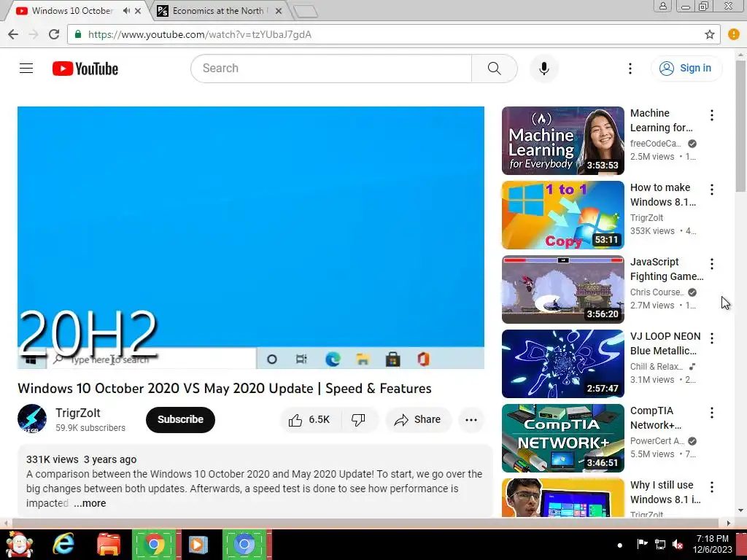
Task: Open VJ LOOP NEON video thumbnail
Action: tap(562, 363)
